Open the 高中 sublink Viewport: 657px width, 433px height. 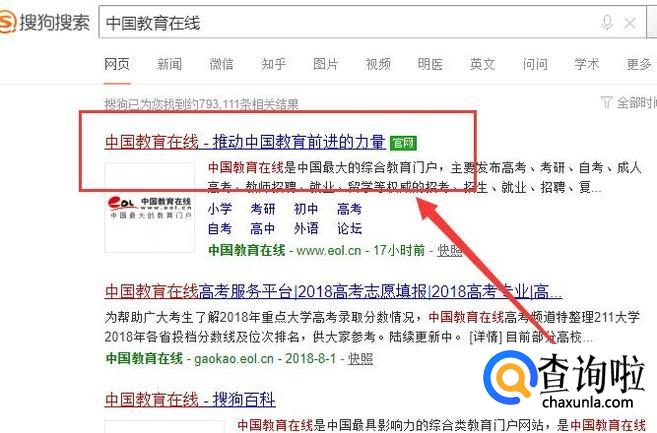tap(263, 228)
